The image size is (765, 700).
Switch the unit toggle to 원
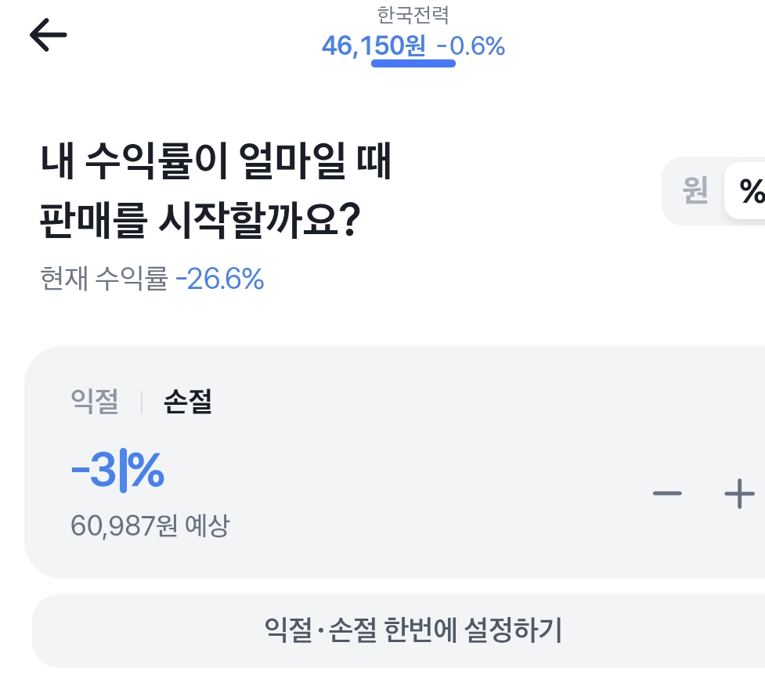point(695,190)
